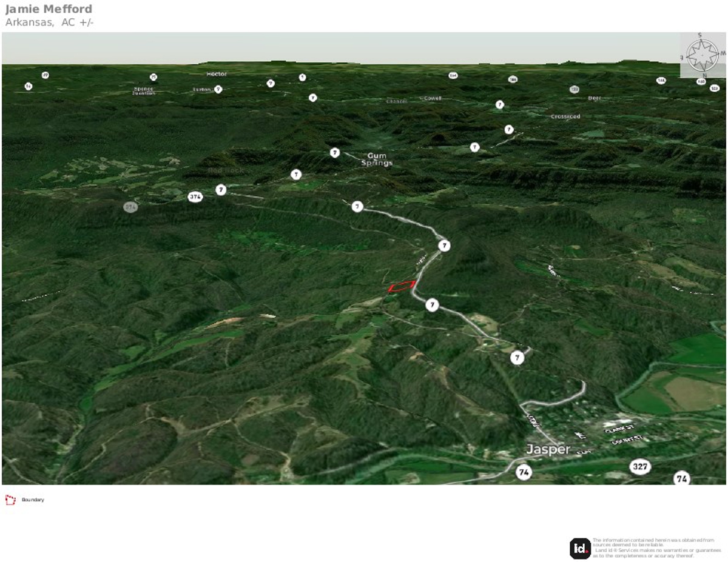This screenshot has height=562, width=728.
Task: Click the gray 374 highway shield
Action: tap(130, 207)
